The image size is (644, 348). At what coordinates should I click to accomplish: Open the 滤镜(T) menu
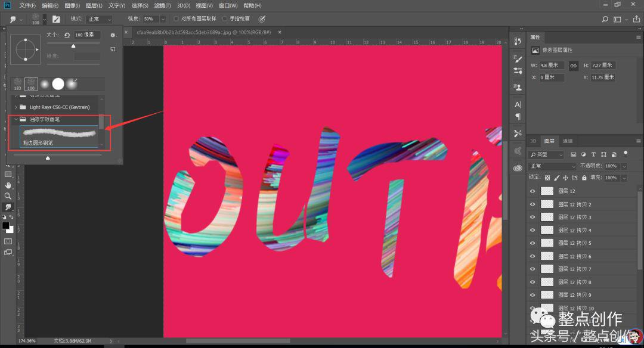coord(162,5)
